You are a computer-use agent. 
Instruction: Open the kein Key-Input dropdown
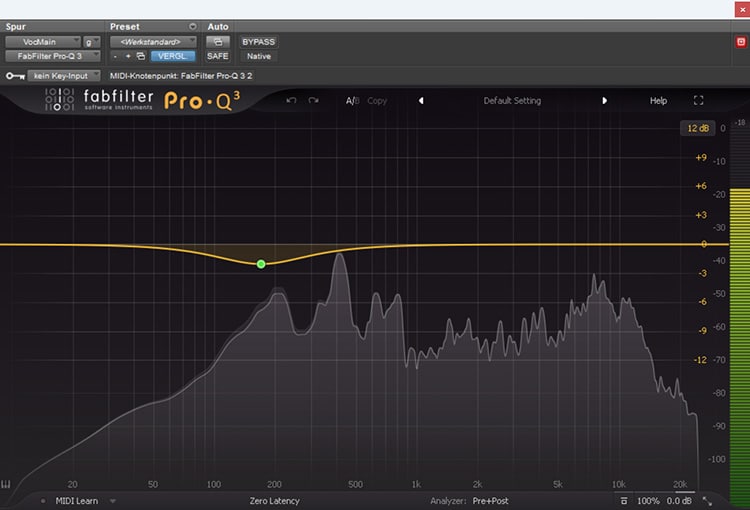64,76
